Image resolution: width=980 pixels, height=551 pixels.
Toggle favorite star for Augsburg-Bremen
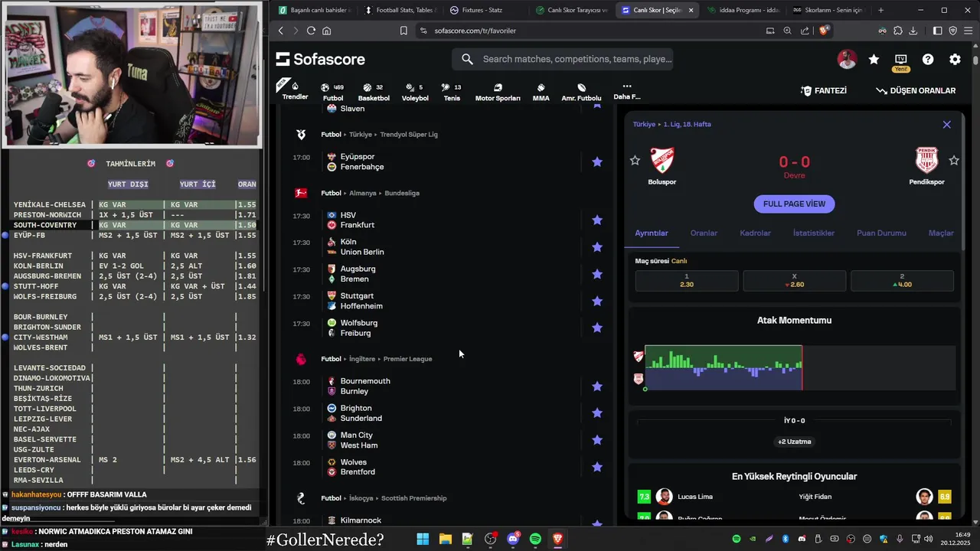[597, 274]
